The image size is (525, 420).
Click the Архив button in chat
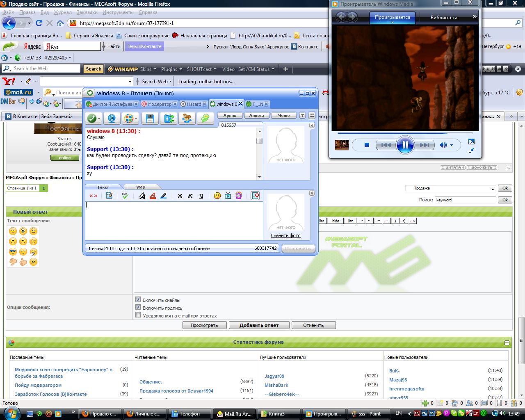click(x=230, y=116)
